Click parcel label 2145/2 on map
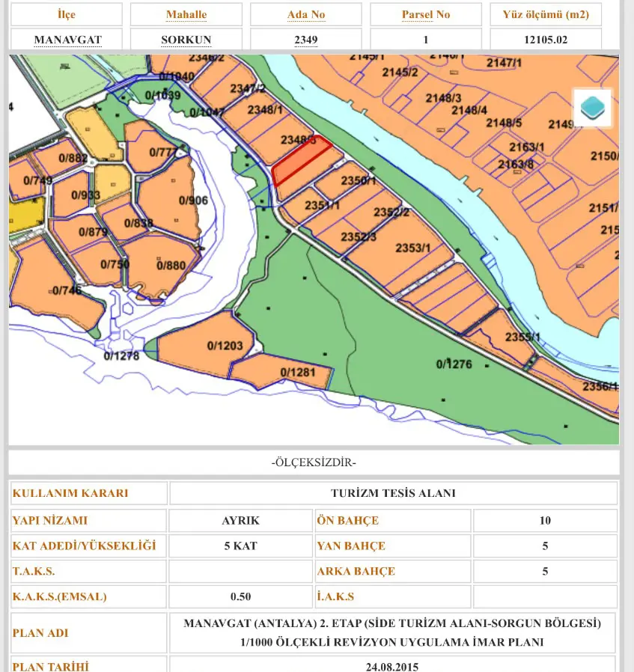 click(x=400, y=72)
